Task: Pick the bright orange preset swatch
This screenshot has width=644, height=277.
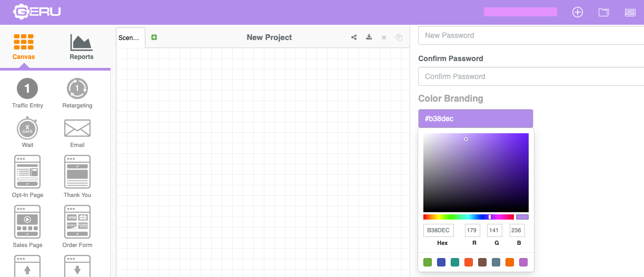Action: coord(510,262)
